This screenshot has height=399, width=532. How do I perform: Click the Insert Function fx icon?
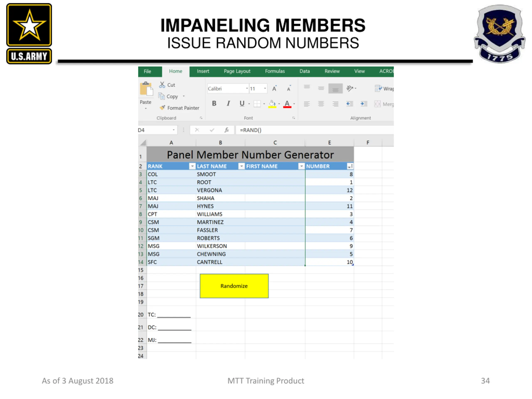[226, 130]
